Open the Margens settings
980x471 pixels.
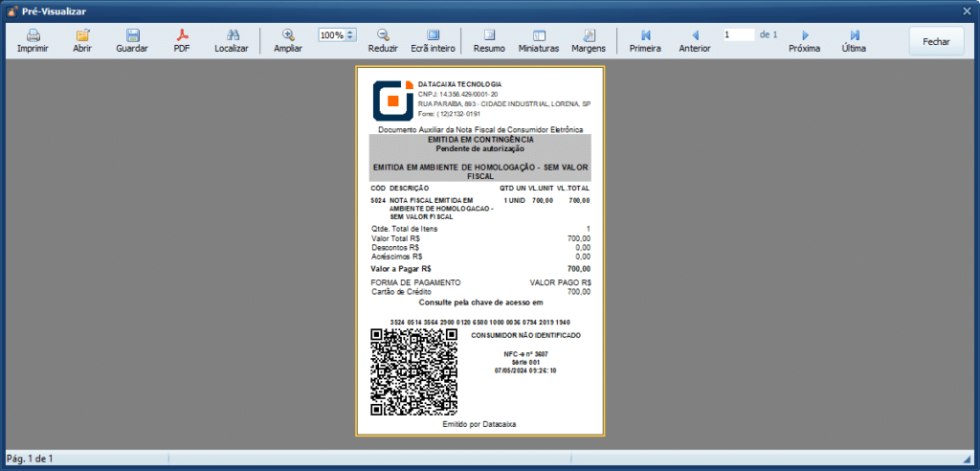pos(589,41)
